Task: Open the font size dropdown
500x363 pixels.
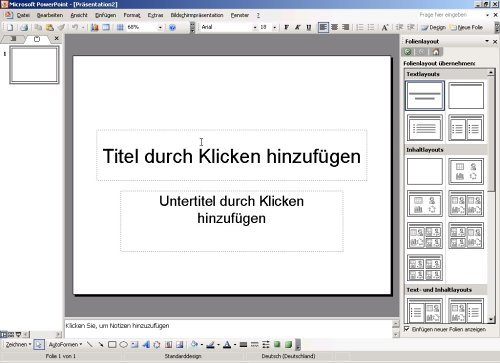Action: pyautogui.click(x=274, y=27)
